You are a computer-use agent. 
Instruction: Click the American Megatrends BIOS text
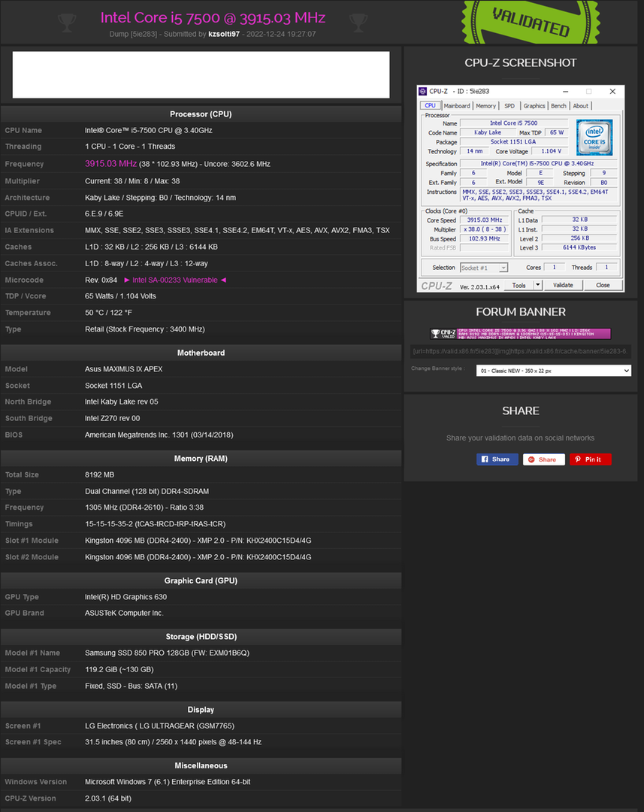click(x=159, y=435)
